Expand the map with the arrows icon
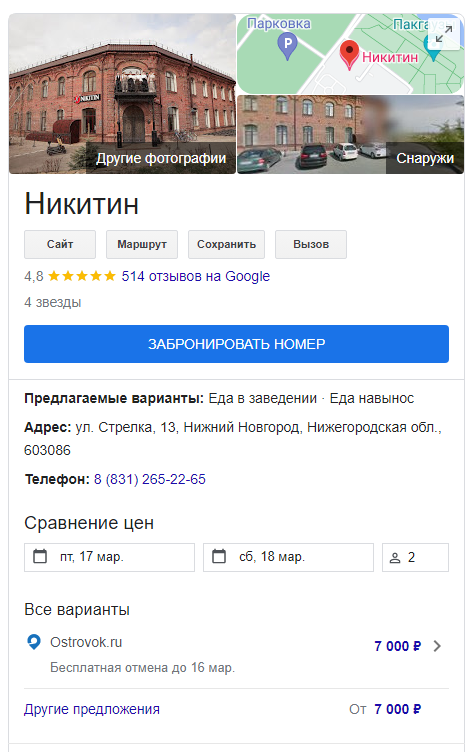Image resolution: width=473 pixels, height=752 pixels. (443, 34)
